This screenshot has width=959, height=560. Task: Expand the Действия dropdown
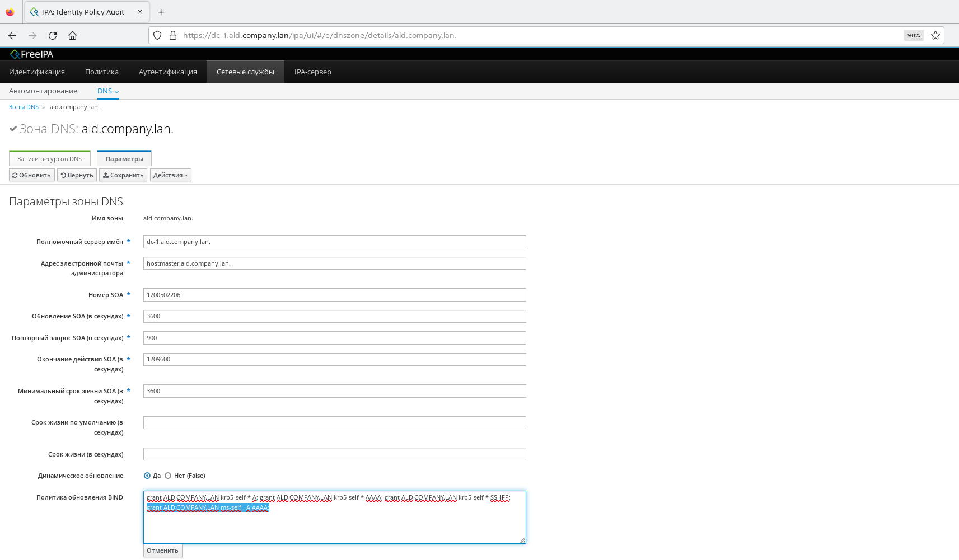coord(171,175)
